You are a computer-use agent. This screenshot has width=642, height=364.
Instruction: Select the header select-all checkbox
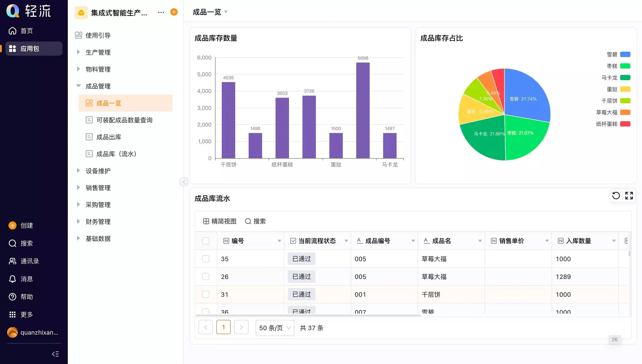(x=205, y=241)
